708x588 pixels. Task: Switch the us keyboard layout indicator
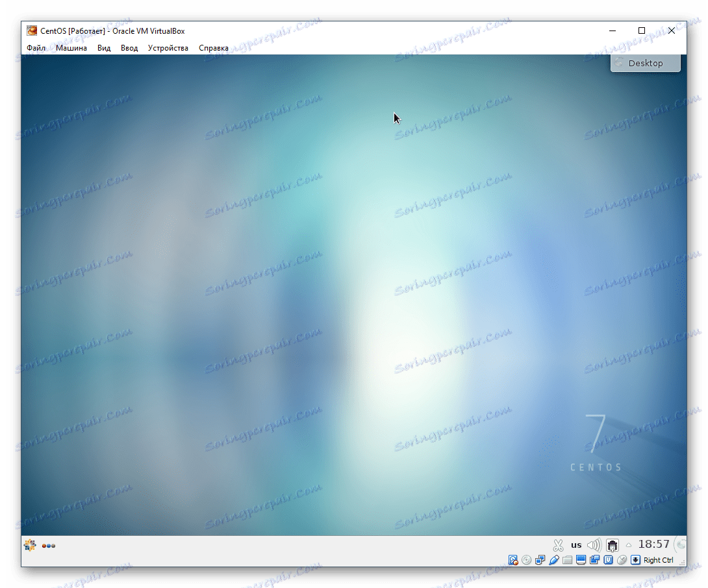click(576, 545)
